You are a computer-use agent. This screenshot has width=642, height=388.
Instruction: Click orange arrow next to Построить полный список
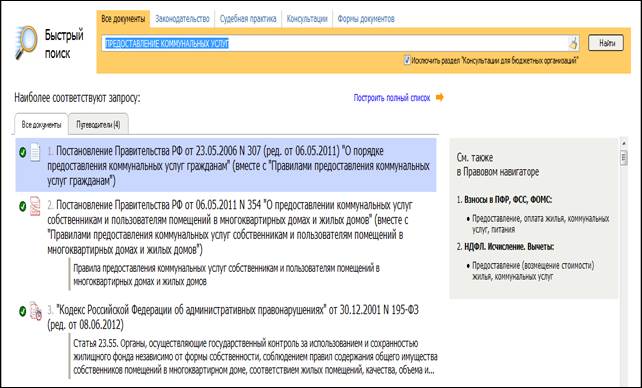point(439,97)
